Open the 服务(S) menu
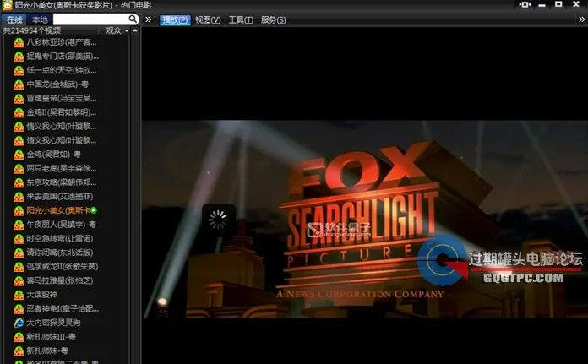This screenshot has width=588, height=364. (x=273, y=19)
